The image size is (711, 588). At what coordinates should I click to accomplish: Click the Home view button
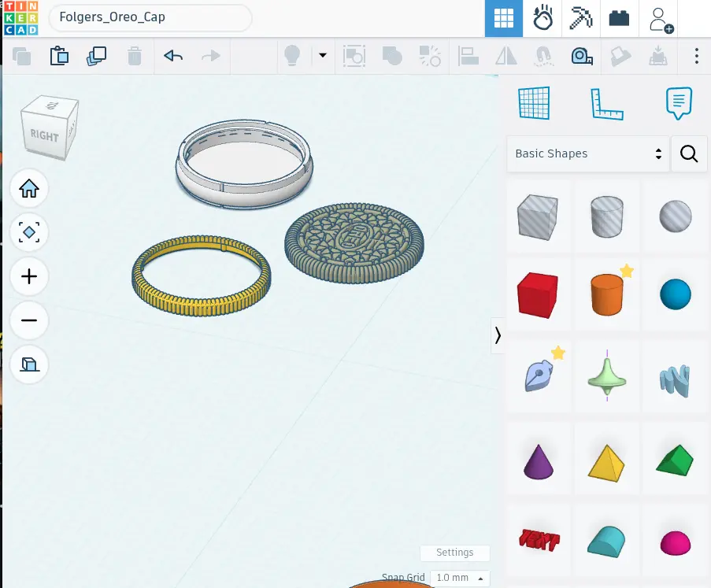click(x=29, y=188)
